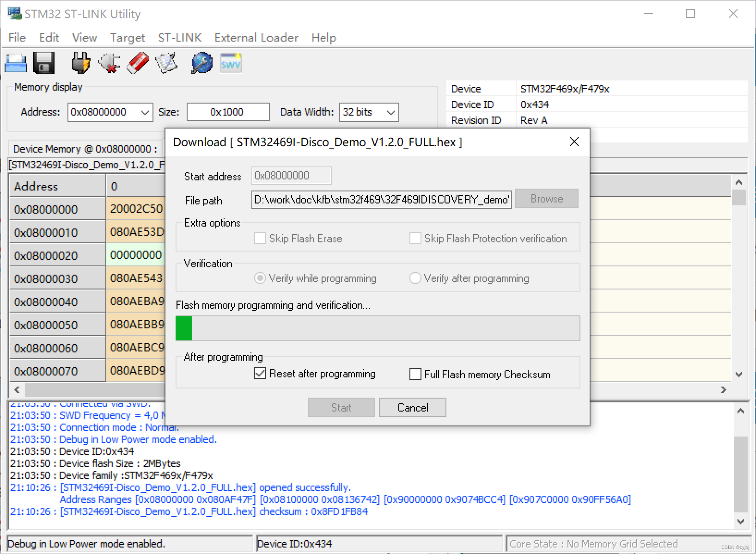Click address row 0x08000020
This screenshot has height=554, width=756.
(x=58, y=255)
